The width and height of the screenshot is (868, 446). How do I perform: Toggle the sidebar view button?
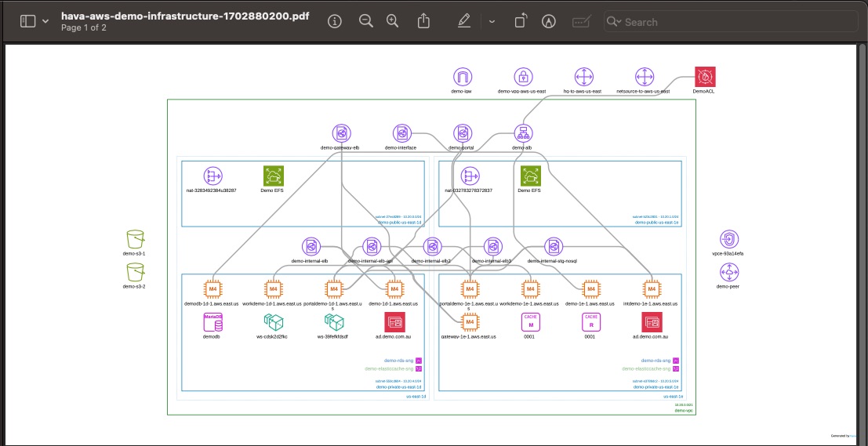click(x=28, y=21)
